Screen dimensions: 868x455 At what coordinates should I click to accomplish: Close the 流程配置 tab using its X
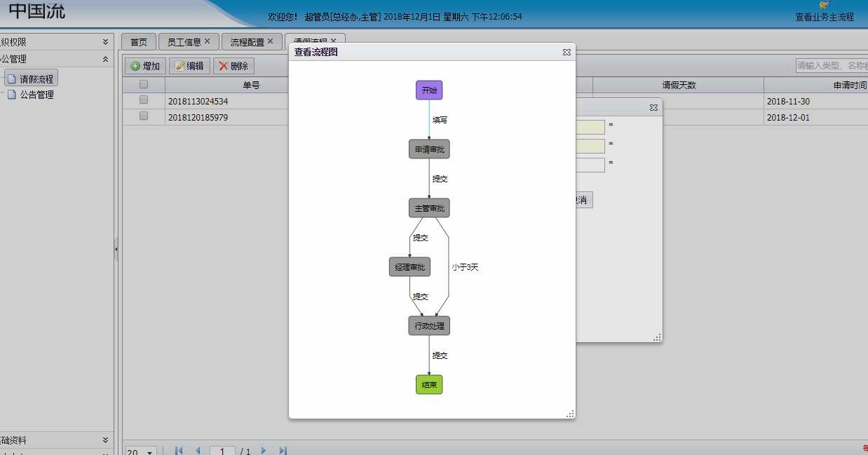tap(270, 41)
